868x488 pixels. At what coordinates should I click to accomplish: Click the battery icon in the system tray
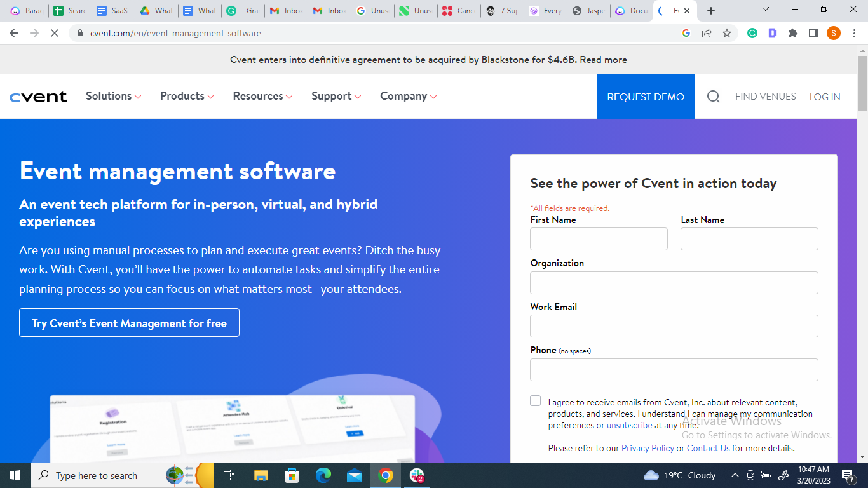pyautogui.click(x=766, y=475)
